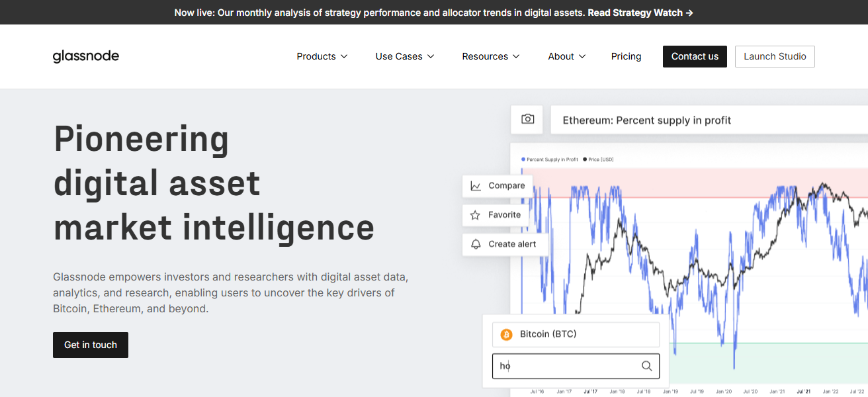This screenshot has width=868, height=397.
Task: Navigate to the Pricing page
Action: pos(626,56)
